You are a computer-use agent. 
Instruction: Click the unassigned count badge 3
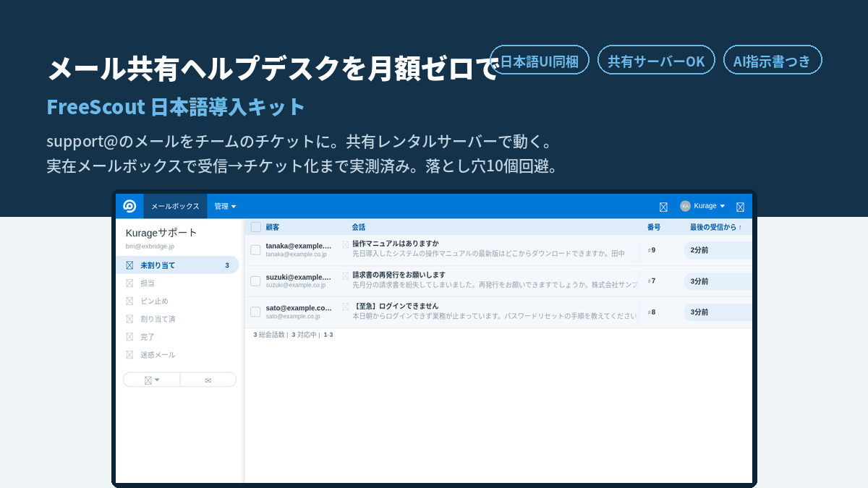227,265
